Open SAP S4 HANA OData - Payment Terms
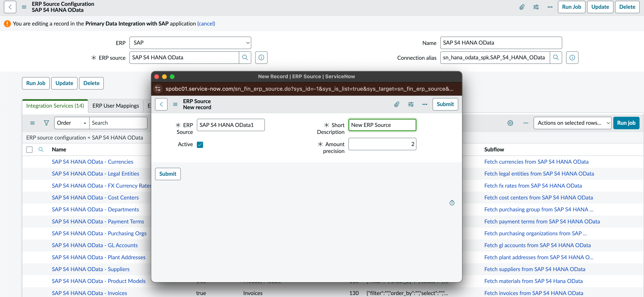 [x=98, y=221]
